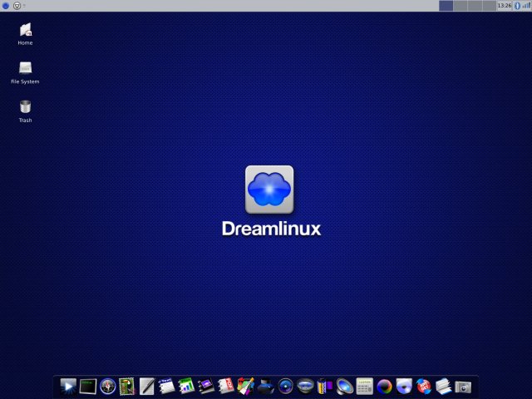The image size is (532, 399).
Task: Launch the compass web browser dock icon
Action: (107, 387)
